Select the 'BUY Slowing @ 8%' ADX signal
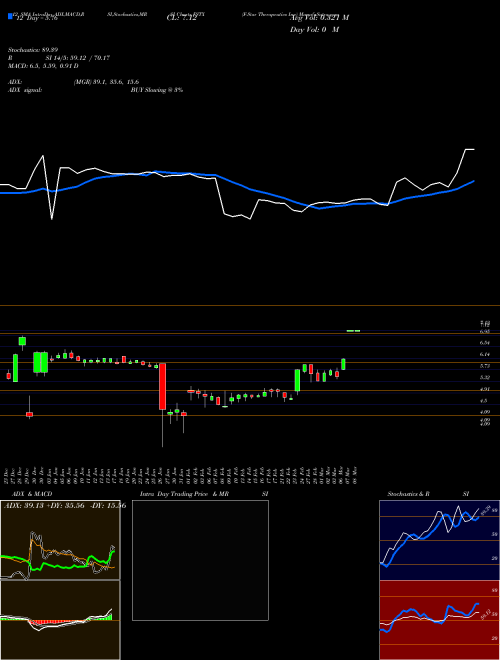Image resolution: width=500 pixels, height=660 pixels. tap(157, 90)
